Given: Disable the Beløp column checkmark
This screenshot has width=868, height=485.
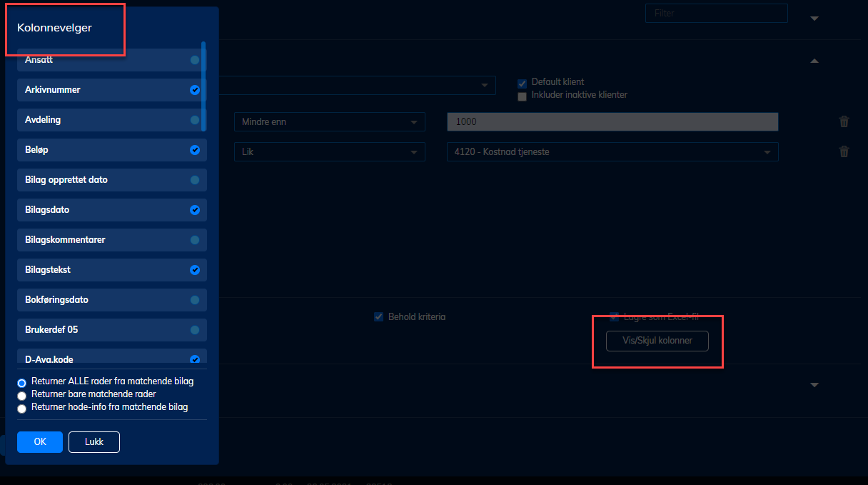Looking at the screenshot, I should 194,150.
